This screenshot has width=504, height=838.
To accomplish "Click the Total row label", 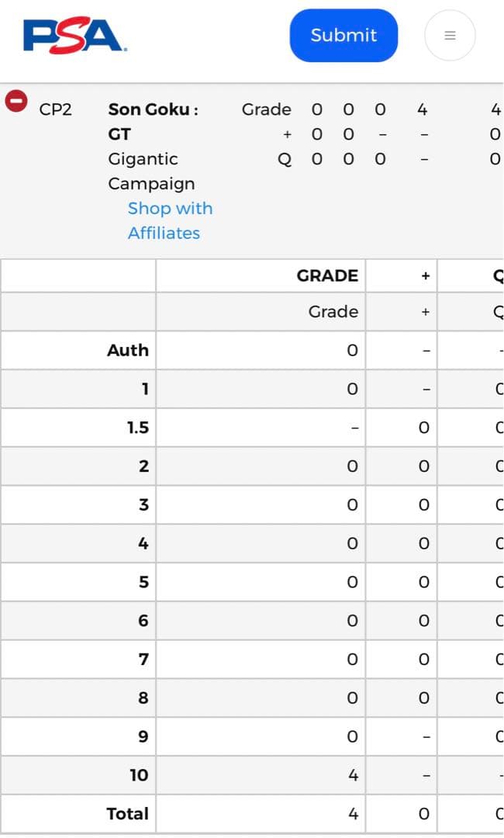I will click(x=127, y=813).
